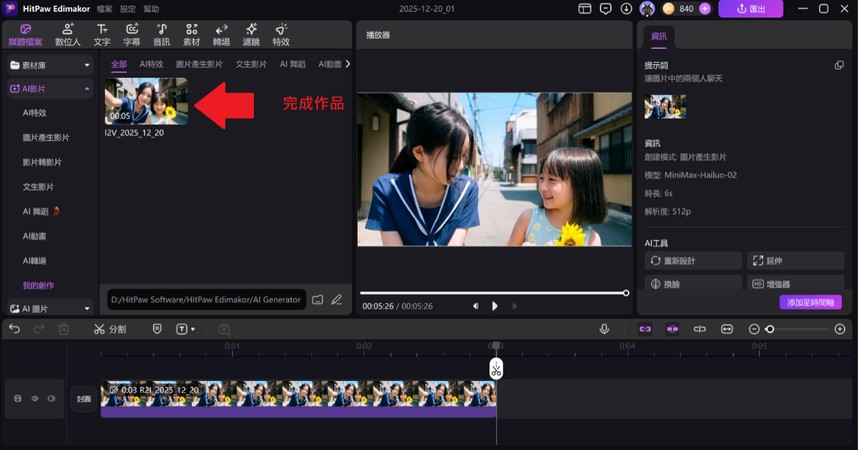Open the 轉場 transitions panel
The width and height of the screenshot is (858, 450).
pyautogui.click(x=221, y=35)
